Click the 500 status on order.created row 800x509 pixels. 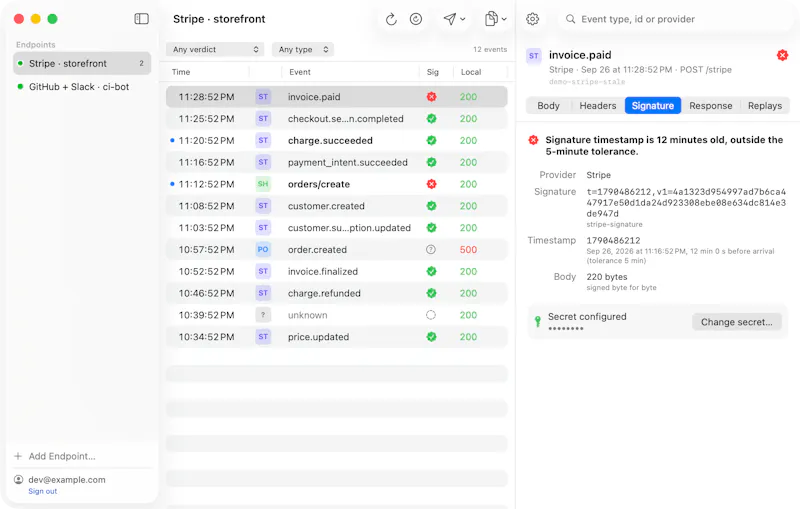click(x=468, y=249)
